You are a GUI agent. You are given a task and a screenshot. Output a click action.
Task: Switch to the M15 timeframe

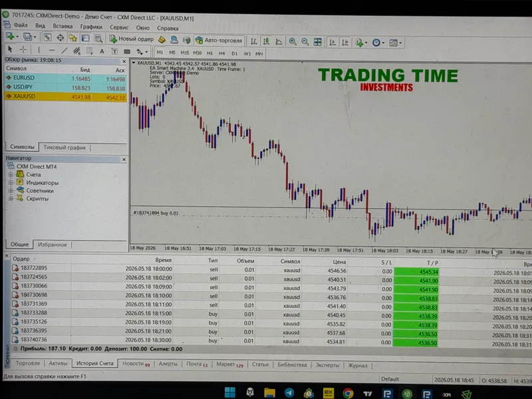[185, 53]
